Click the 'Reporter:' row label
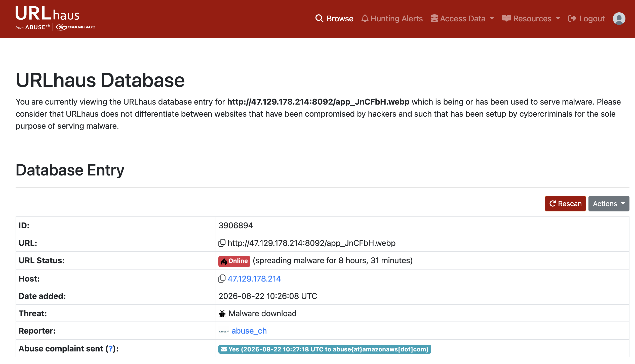 (37, 331)
